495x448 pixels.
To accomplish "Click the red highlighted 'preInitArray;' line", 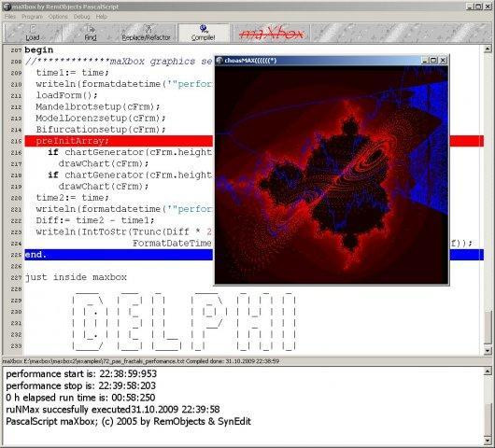I will 119,141.
